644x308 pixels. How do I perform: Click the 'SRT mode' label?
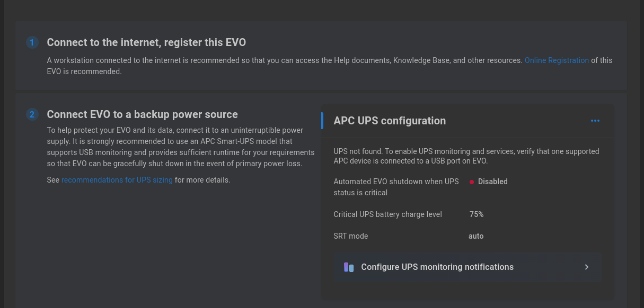[351, 236]
